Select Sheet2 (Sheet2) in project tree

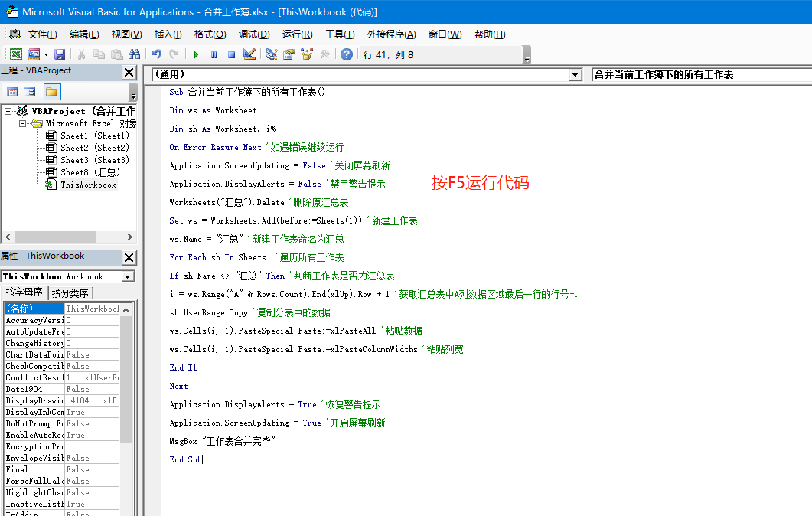coord(95,148)
